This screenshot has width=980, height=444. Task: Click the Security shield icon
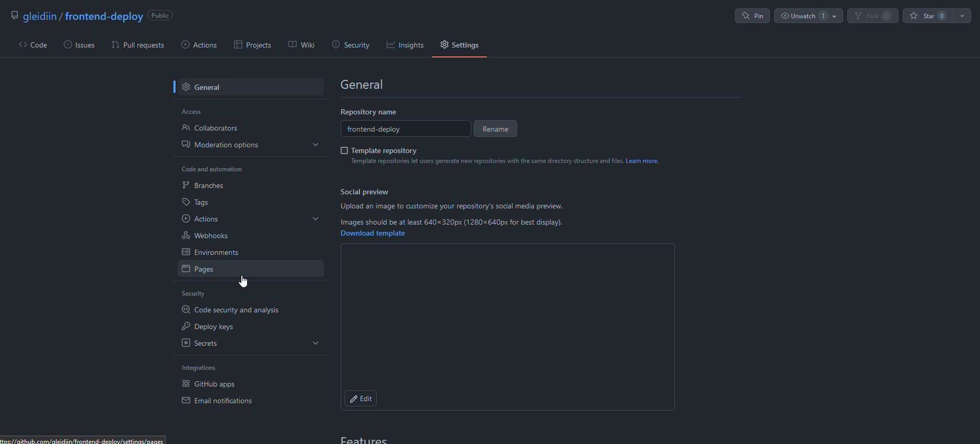click(x=336, y=44)
